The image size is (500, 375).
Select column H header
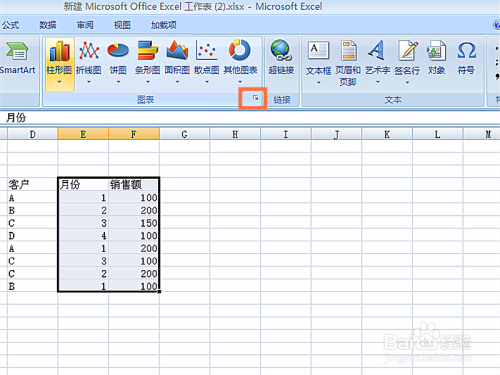pyautogui.click(x=235, y=134)
